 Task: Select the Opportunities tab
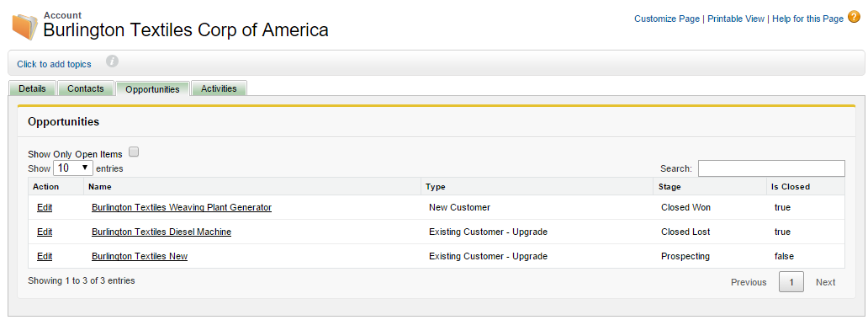click(153, 89)
